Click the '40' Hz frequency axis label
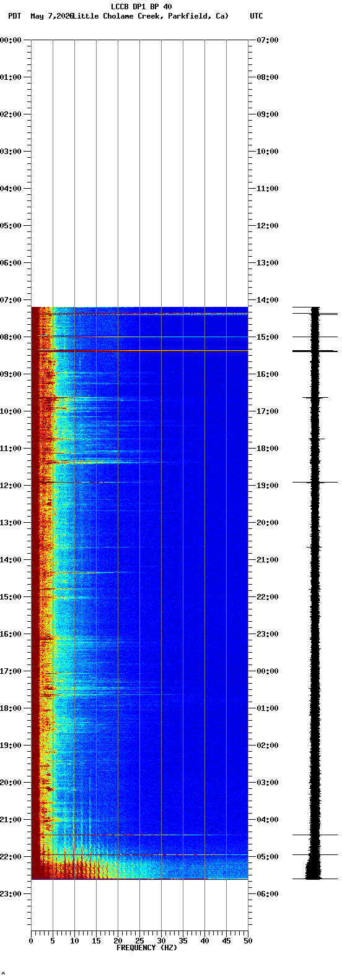This screenshot has height=980, width=342. tap(204, 941)
